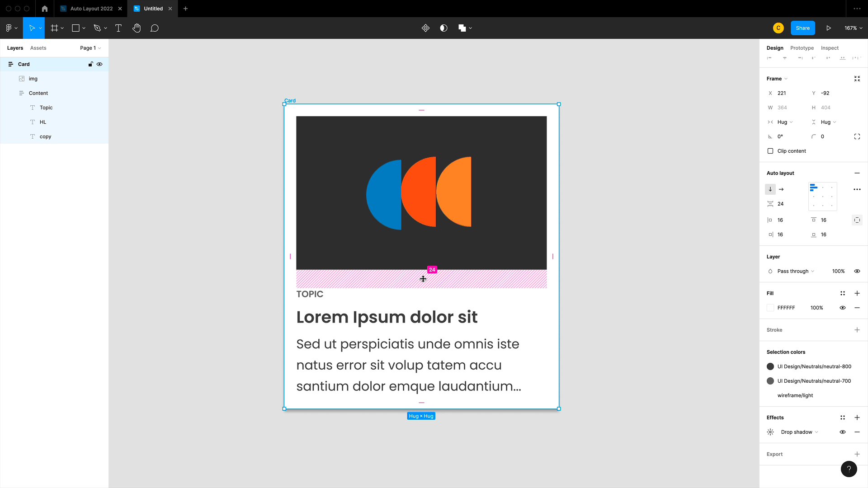Open the Figma home tab icon
The width and height of the screenshot is (868, 488).
click(x=44, y=9)
